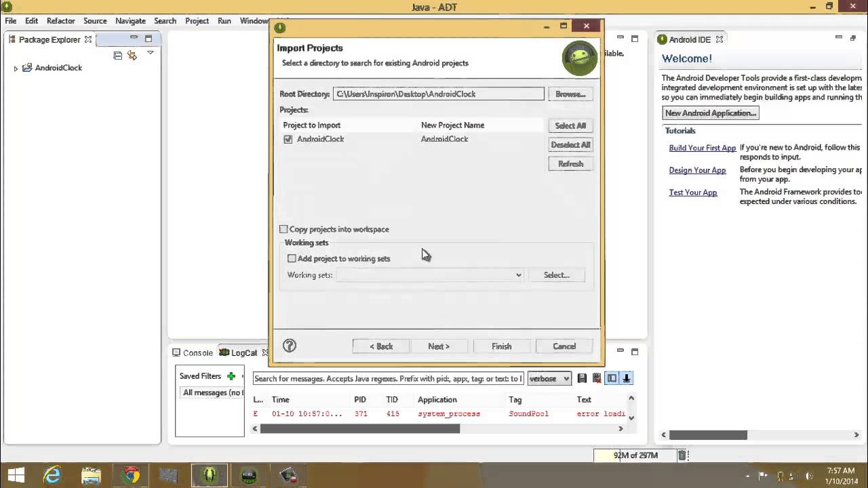Open File Explorer from taskbar

pos(92,475)
